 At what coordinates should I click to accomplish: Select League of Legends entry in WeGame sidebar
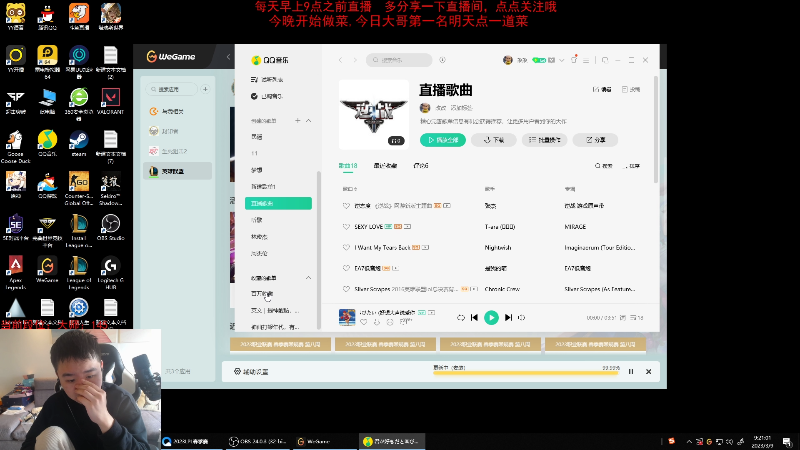pyautogui.click(x=177, y=171)
